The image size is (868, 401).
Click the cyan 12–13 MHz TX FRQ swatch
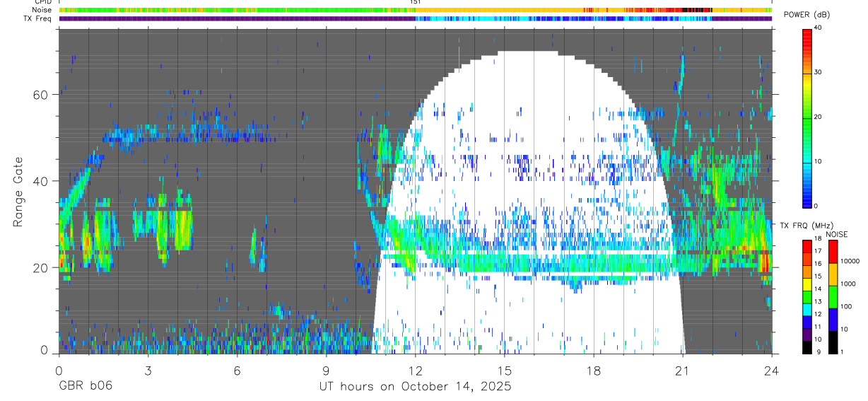[807, 310]
